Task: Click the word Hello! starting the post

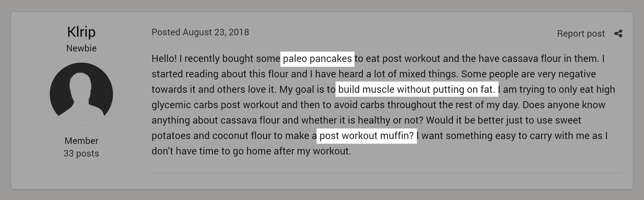Action: pos(164,59)
